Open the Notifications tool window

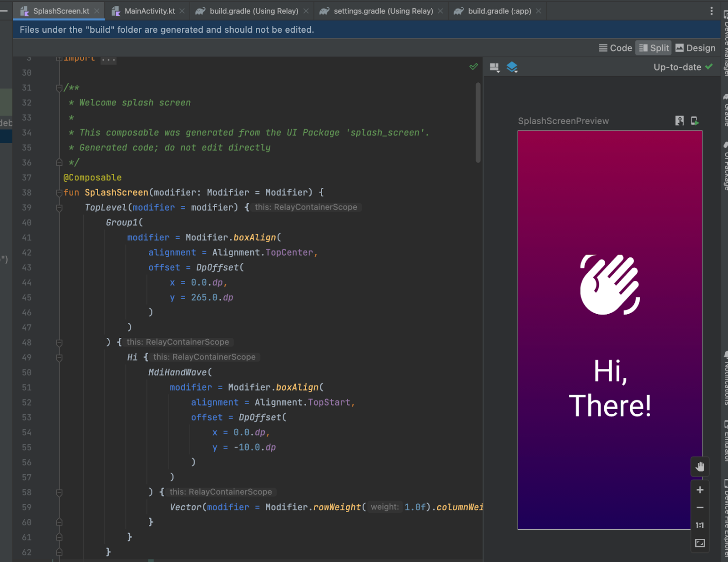(726, 377)
